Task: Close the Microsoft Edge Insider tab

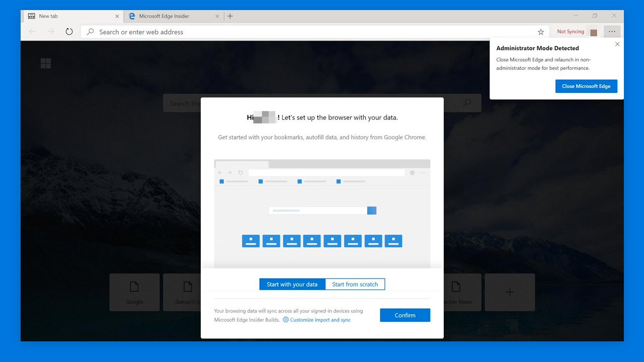Action: point(217,16)
